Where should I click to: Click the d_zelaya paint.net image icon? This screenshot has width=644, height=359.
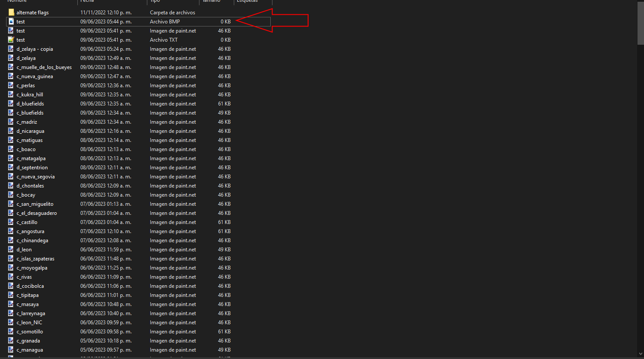pos(10,58)
